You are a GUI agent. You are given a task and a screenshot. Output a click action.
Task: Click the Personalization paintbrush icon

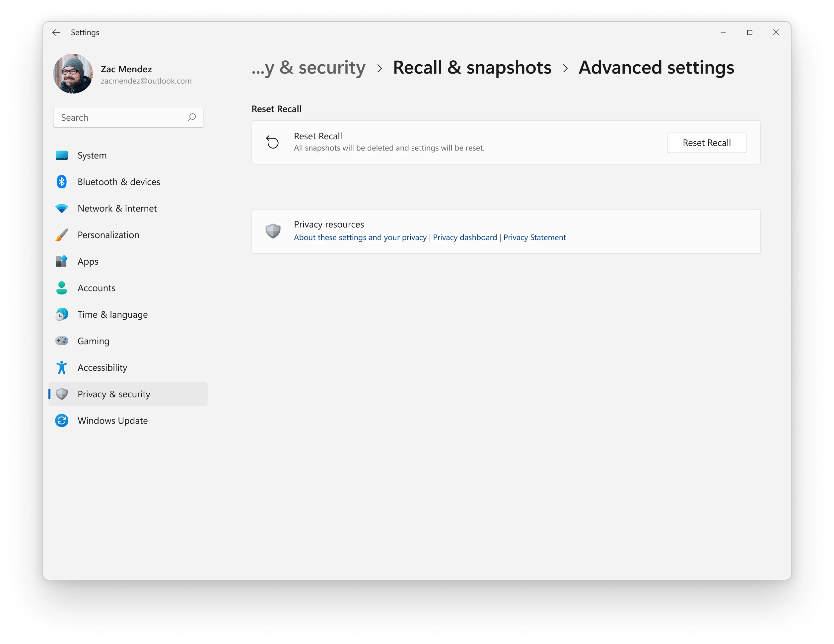click(x=61, y=235)
